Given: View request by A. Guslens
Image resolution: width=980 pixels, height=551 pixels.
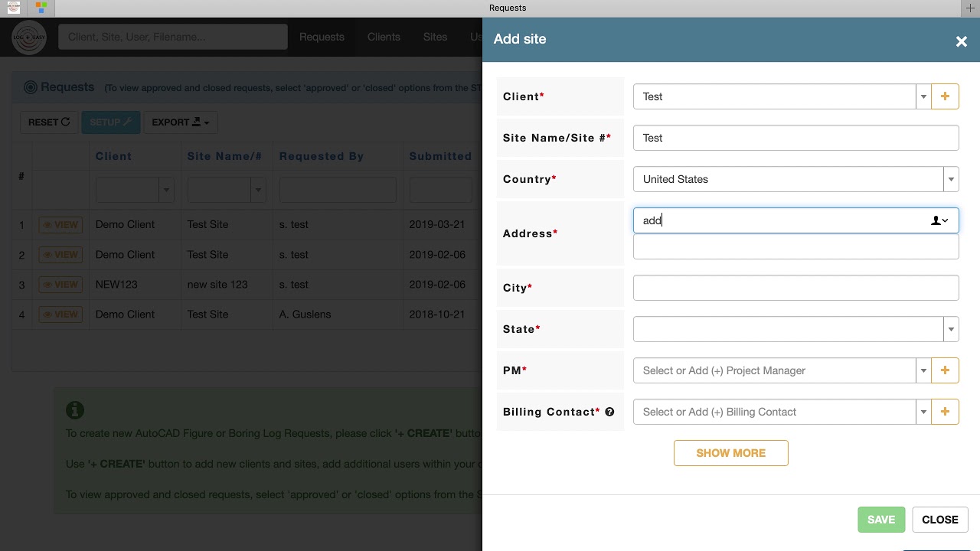Looking at the screenshot, I should pyautogui.click(x=60, y=315).
